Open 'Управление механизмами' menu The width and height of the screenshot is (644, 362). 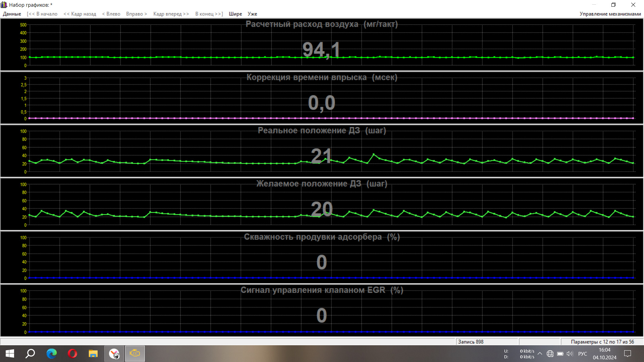click(610, 14)
